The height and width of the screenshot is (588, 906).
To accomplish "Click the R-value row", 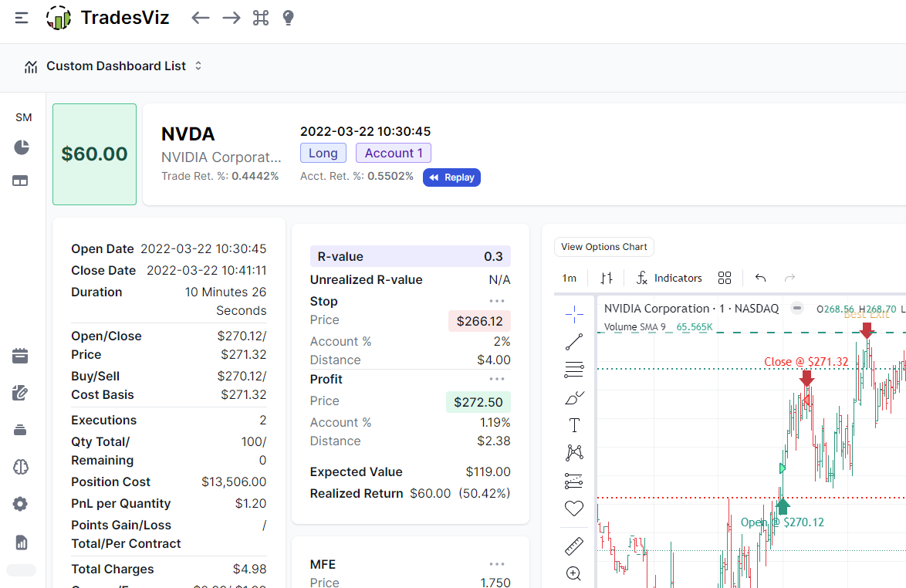I will pyautogui.click(x=411, y=256).
